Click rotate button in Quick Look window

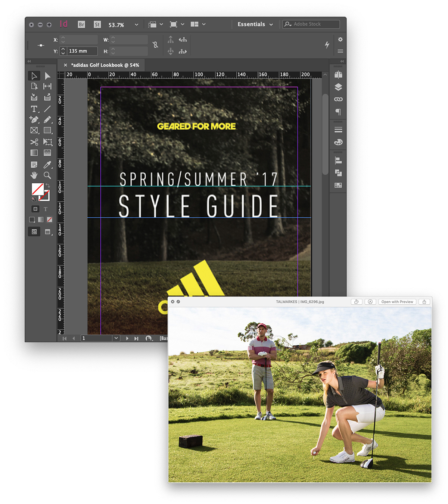pyautogui.click(x=357, y=302)
